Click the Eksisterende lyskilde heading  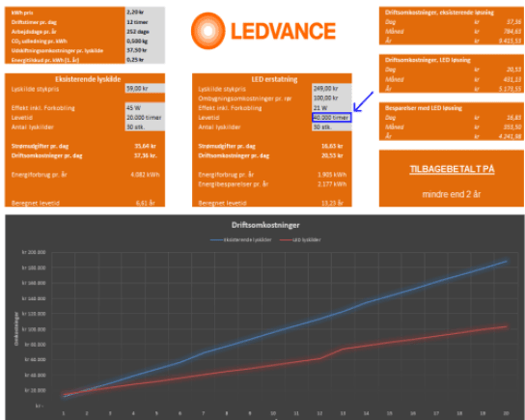pos(88,79)
